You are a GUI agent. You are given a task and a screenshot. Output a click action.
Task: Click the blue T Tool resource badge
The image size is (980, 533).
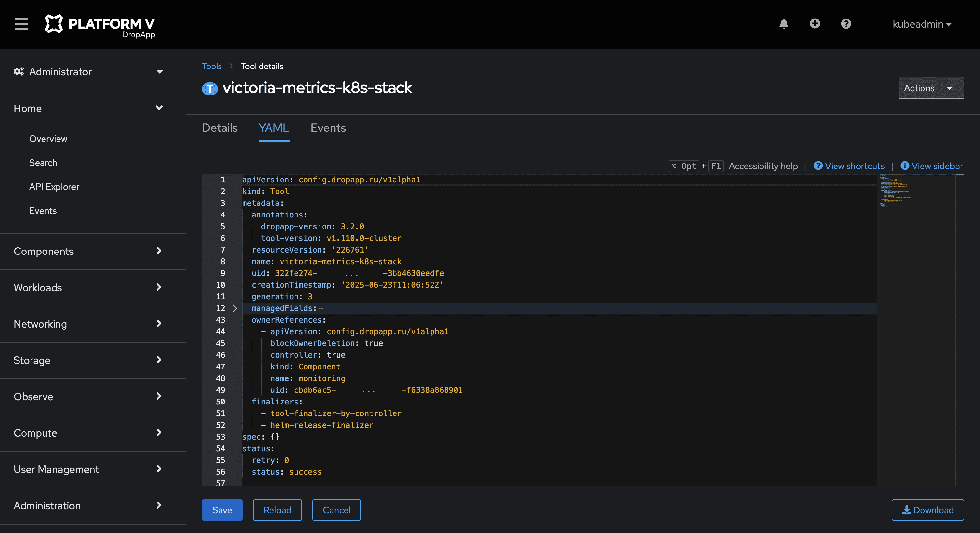[x=209, y=89]
